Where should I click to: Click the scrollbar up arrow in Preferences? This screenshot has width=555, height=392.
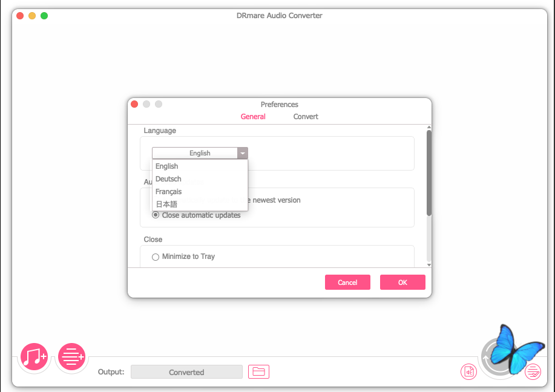[429, 127]
